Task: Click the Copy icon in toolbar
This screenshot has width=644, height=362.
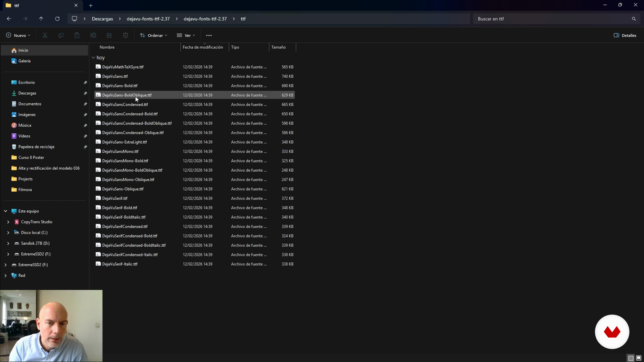Action: pyautogui.click(x=61, y=36)
